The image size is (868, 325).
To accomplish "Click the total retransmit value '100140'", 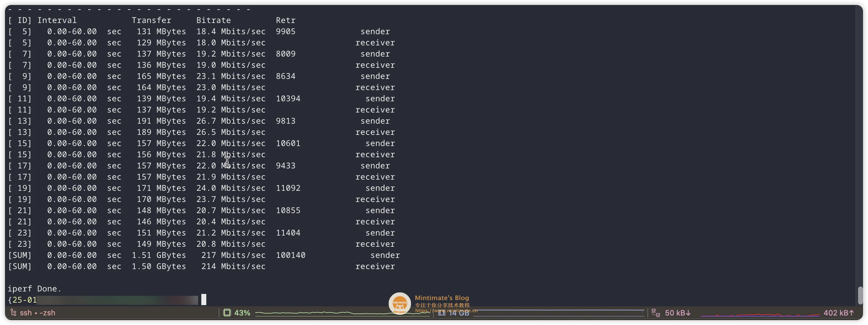I will (290, 255).
